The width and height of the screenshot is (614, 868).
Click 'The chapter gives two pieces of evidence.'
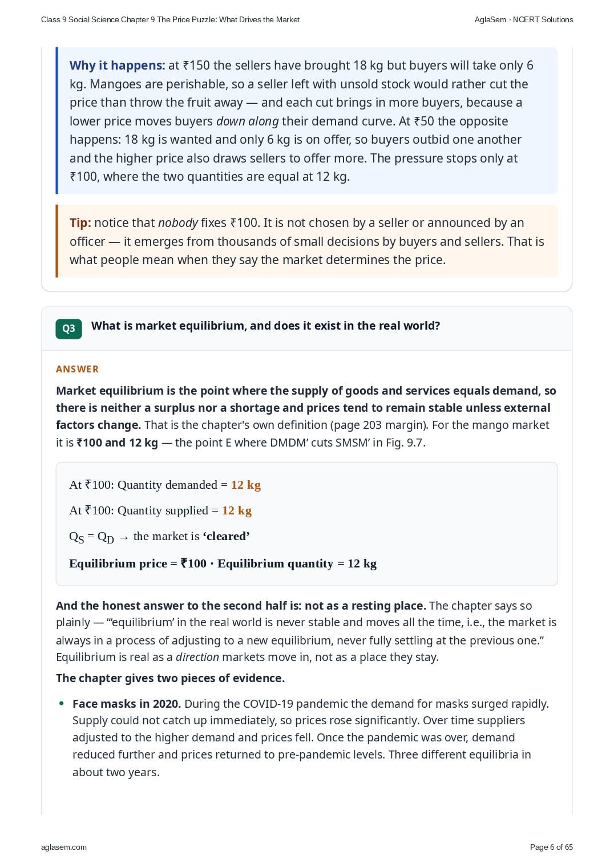pos(170,678)
